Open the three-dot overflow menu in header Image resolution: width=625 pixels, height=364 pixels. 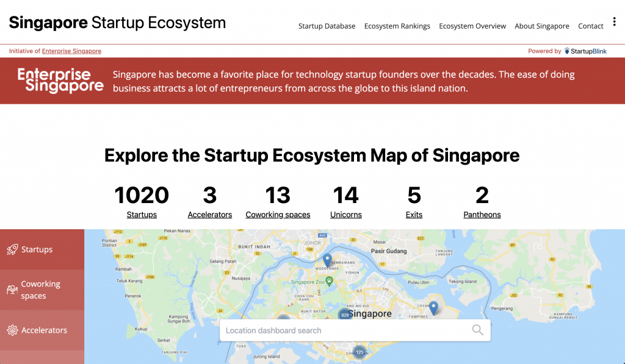(613, 22)
